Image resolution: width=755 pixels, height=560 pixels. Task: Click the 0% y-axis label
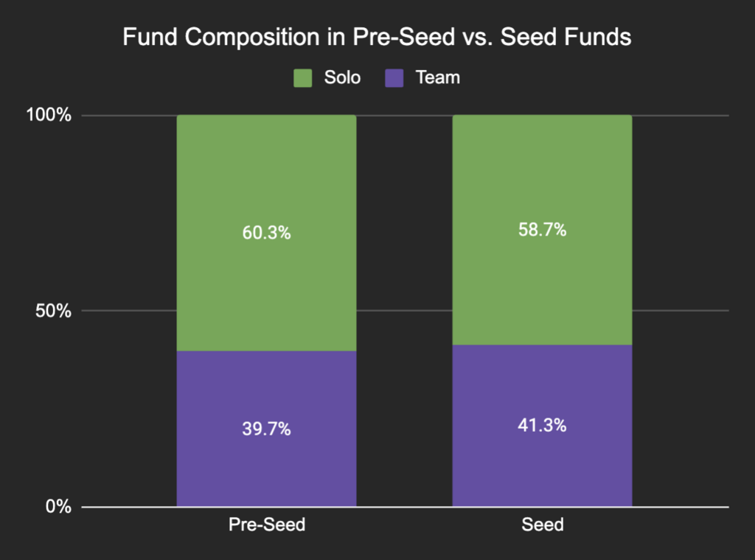coord(59,507)
